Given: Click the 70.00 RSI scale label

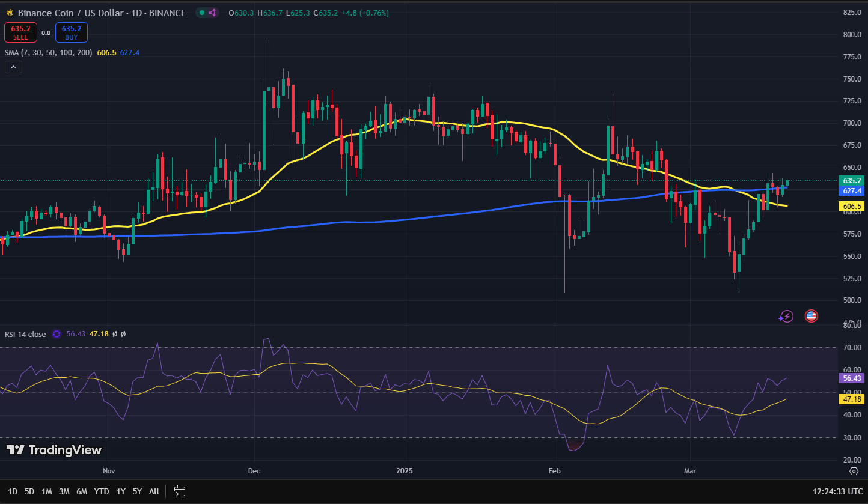Looking at the screenshot, I should click(x=852, y=348).
